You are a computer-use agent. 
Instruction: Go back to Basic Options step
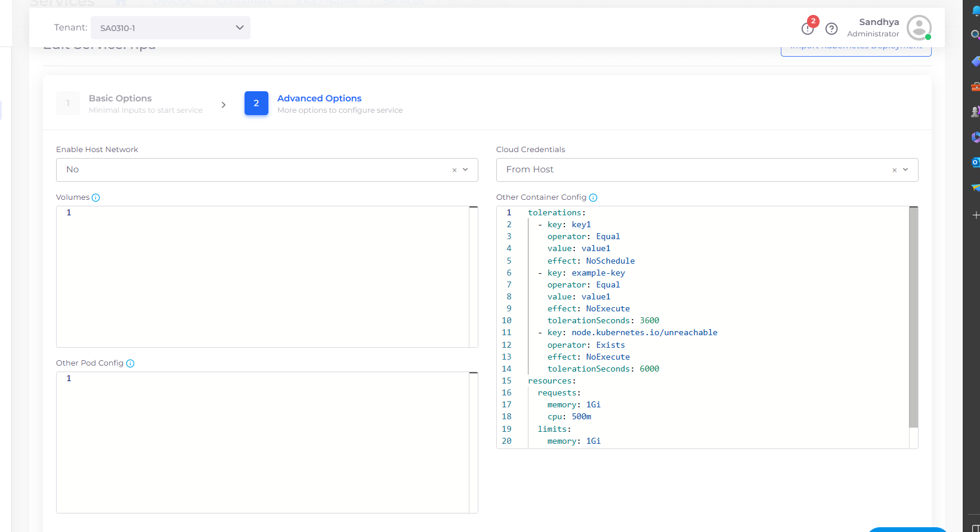click(x=129, y=104)
